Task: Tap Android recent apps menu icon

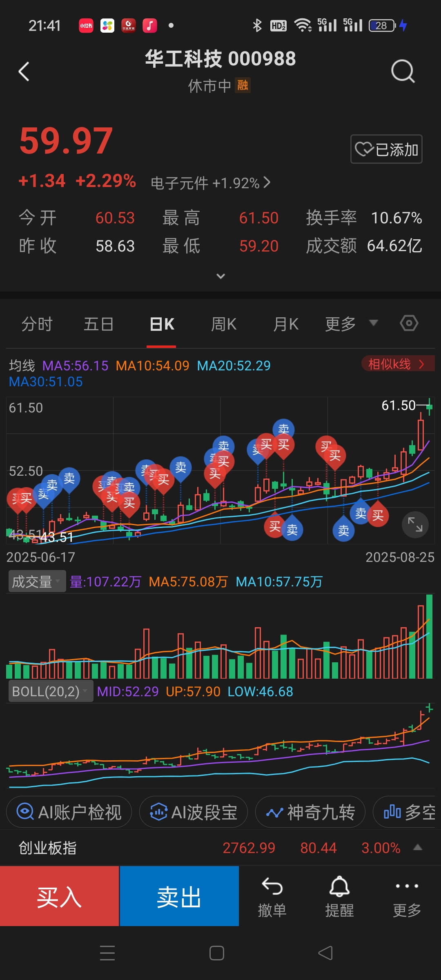Action: click(x=107, y=953)
